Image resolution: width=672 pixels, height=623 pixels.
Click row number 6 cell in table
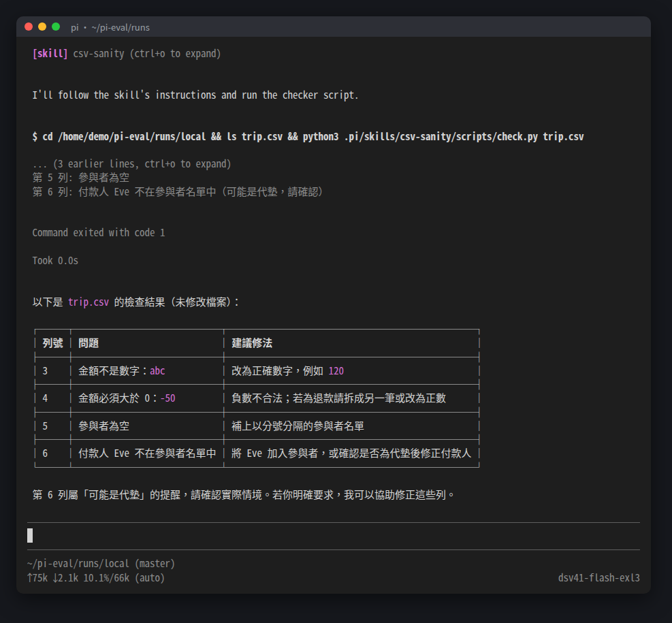pyautogui.click(x=45, y=453)
